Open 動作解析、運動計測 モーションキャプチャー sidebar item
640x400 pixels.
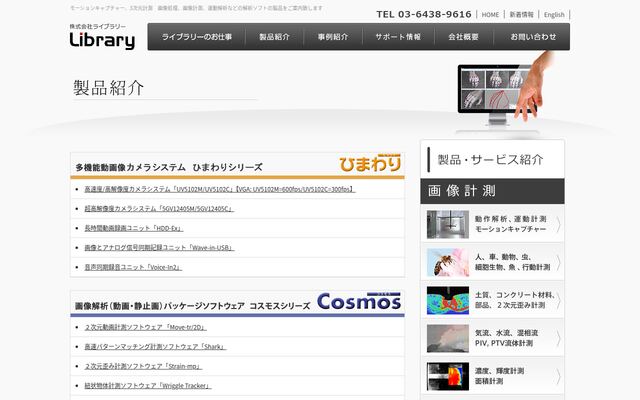492,224
